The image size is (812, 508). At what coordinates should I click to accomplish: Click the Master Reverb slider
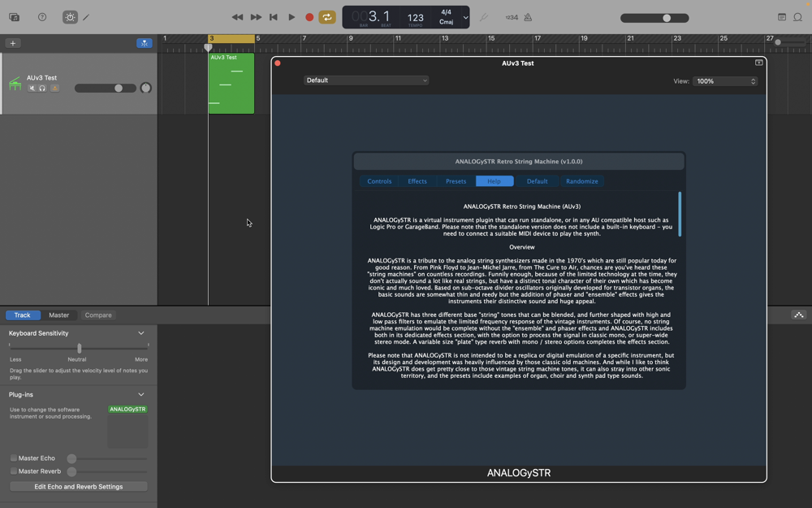pyautogui.click(x=107, y=471)
